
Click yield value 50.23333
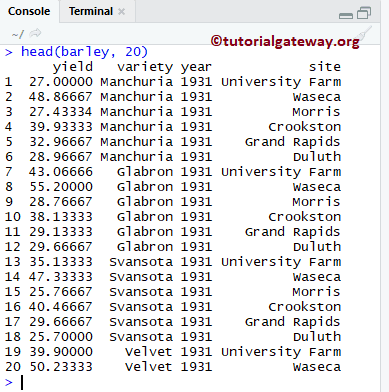pyautogui.click(x=61, y=367)
